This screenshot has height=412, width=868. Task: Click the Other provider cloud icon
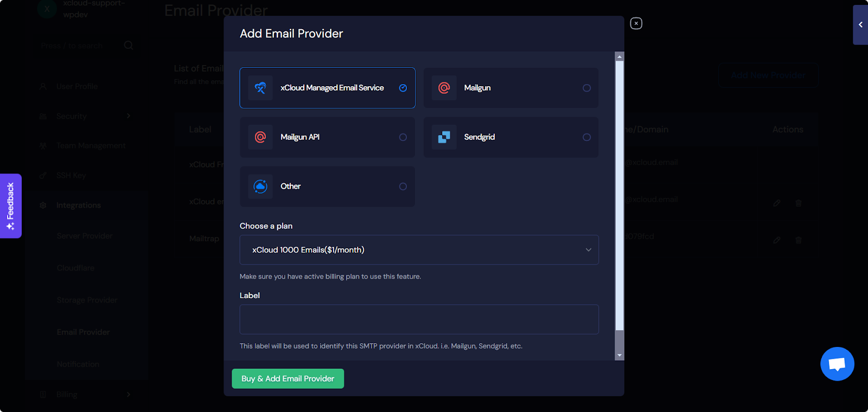pyautogui.click(x=260, y=186)
